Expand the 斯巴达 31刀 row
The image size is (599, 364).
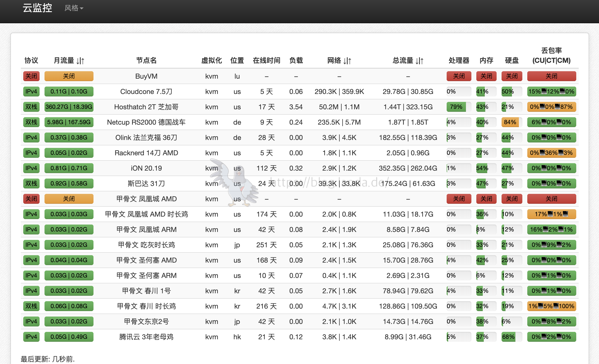[x=299, y=183]
